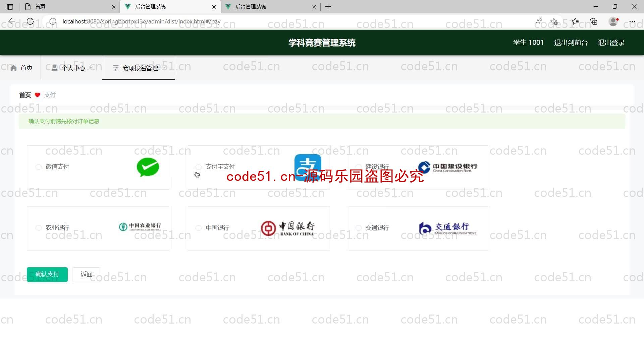
Task: Click the Bank of China logo
Action: [x=288, y=228]
